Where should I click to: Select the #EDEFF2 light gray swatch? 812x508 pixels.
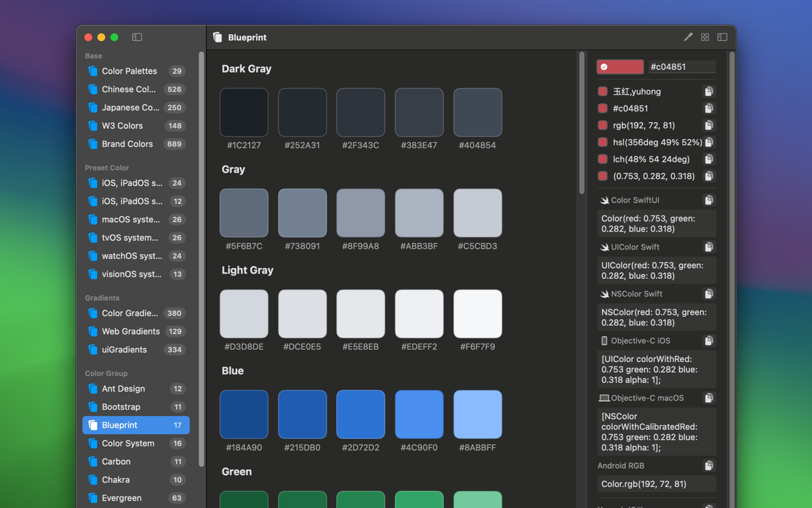pos(419,314)
